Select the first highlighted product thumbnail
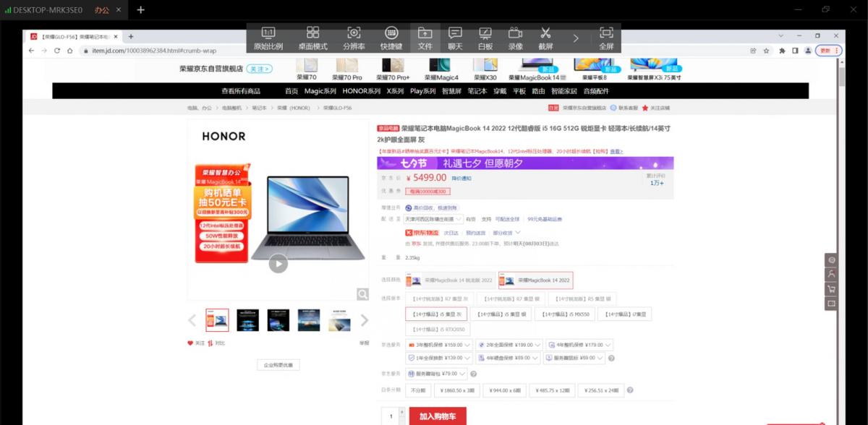Image resolution: width=868 pixels, height=425 pixels. [217, 320]
